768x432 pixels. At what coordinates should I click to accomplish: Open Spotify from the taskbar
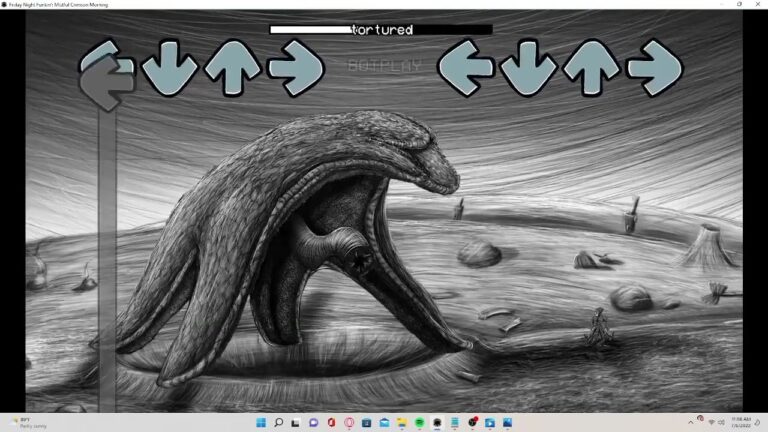tap(419, 422)
